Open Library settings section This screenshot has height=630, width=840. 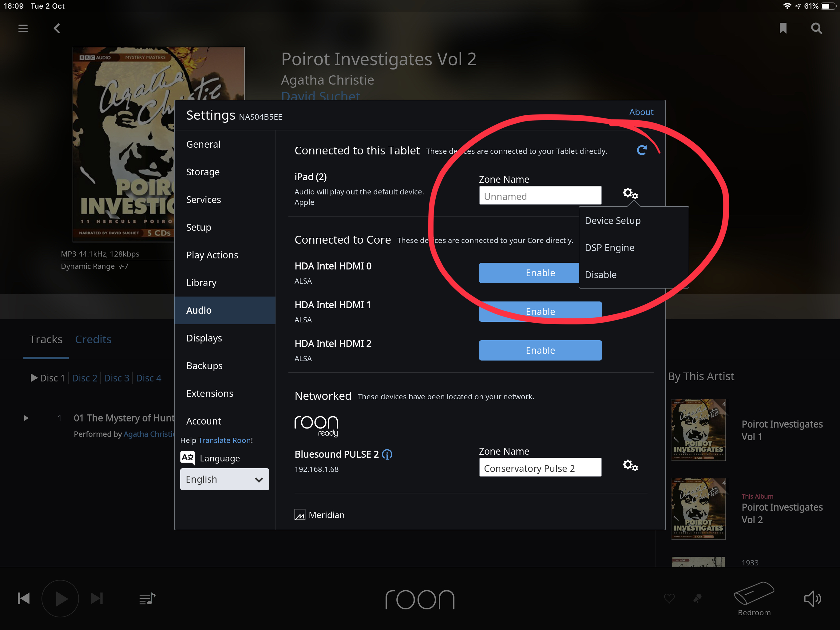225,283
